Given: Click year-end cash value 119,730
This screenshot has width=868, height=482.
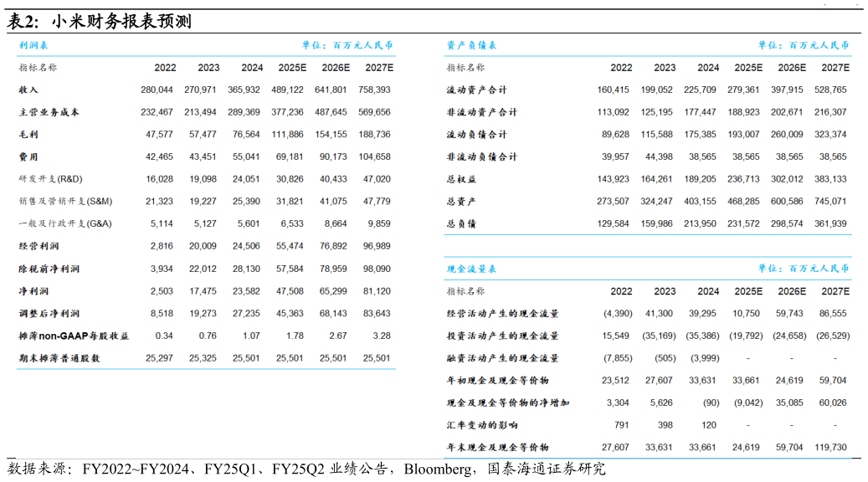Looking at the screenshot, I should click(x=830, y=447).
